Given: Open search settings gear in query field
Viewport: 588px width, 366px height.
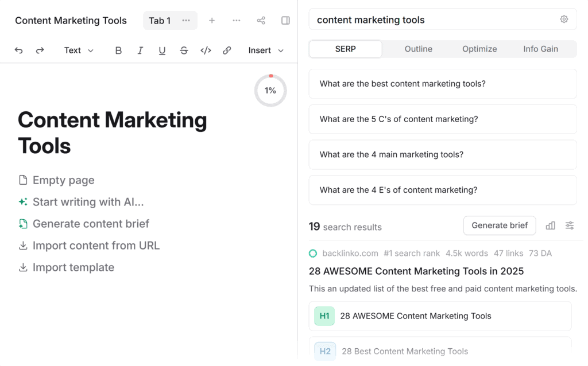Looking at the screenshot, I should point(564,19).
